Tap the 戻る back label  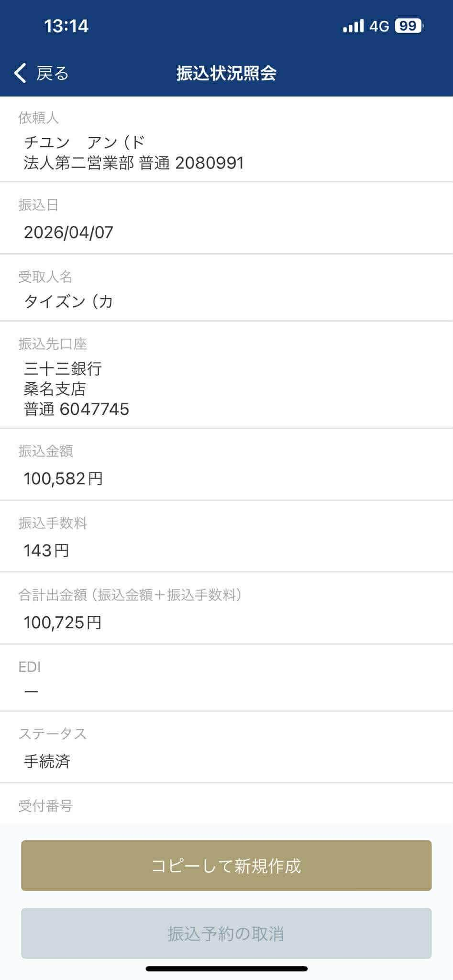pyautogui.click(x=53, y=73)
